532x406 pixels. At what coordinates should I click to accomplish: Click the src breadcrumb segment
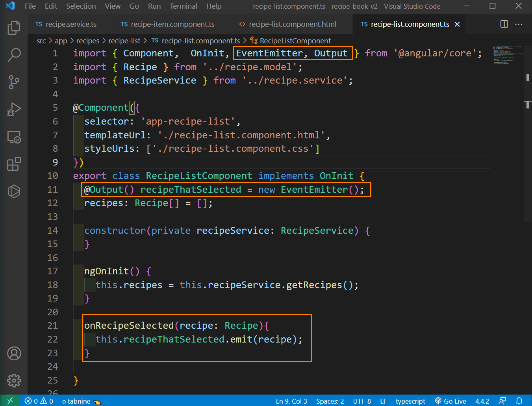click(41, 41)
